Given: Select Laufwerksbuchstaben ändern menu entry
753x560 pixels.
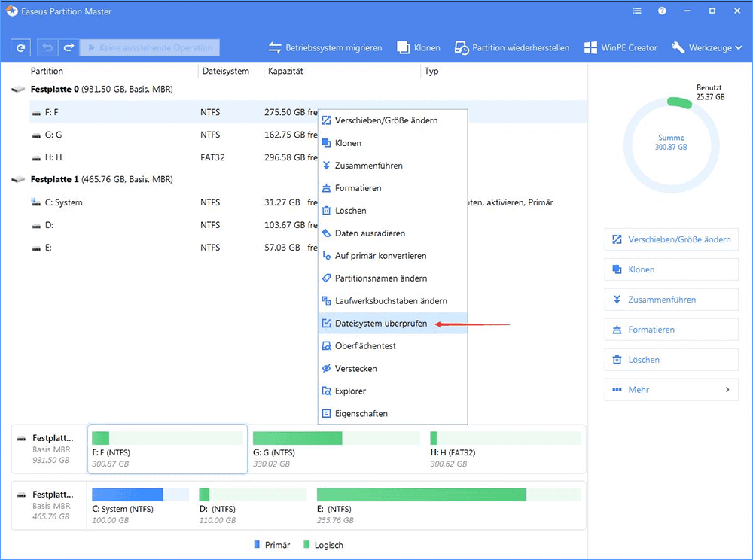Looking at the screenshot, I should 393,301.
